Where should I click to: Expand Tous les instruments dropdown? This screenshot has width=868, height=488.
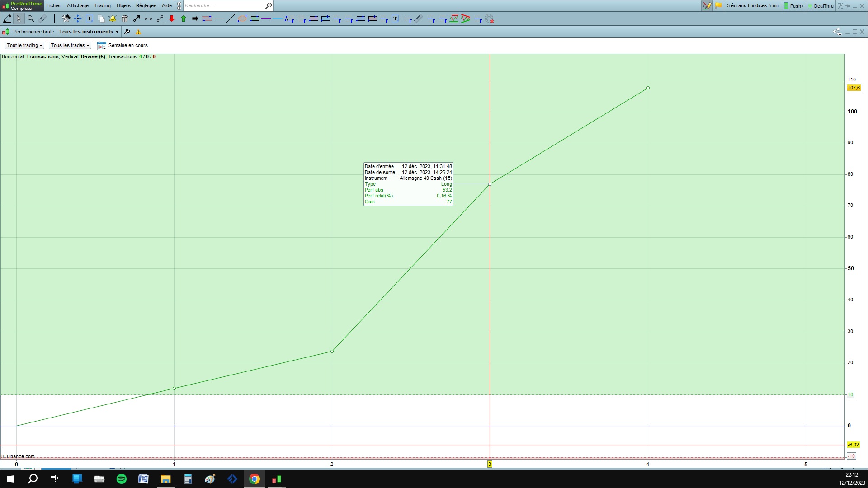[89, 32]
